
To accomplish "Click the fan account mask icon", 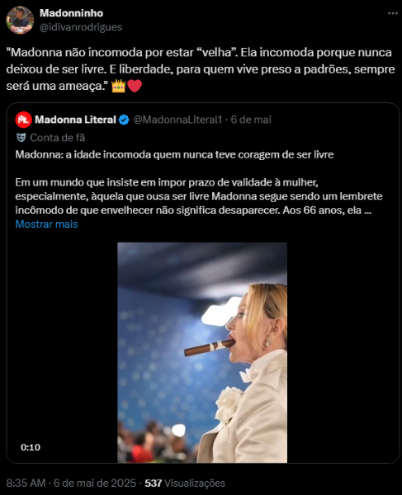I will 21,137.
